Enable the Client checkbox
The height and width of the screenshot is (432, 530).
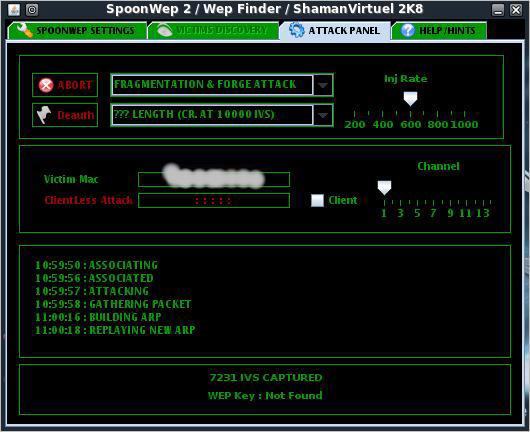[317, 200]
